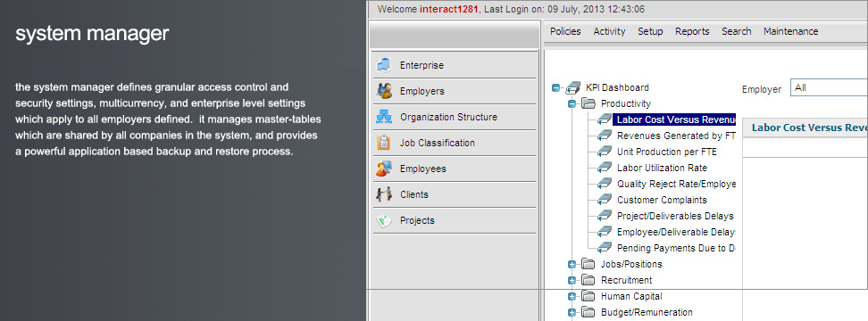Click the Job Classification clipboard icon
Viewport: 868px width, 321px height.
pyautogui.click(x=384, y=143)
